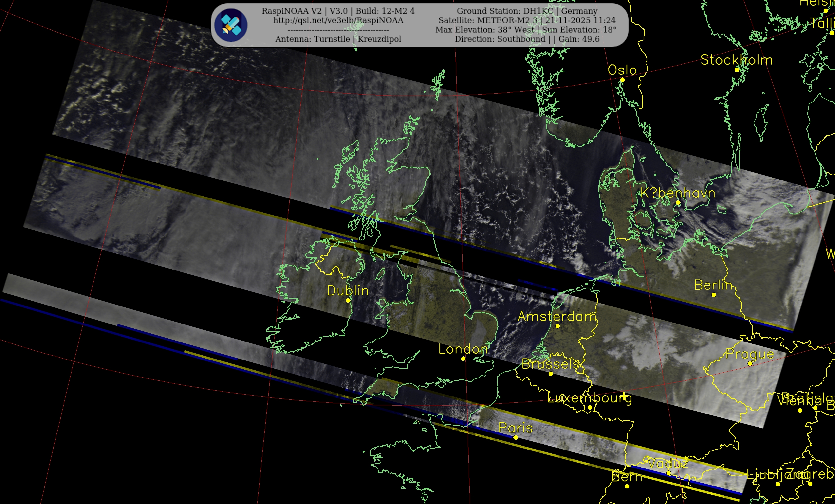This screenshot has width=835, height=504.
Task: Select the Amsterdam city label
Action: pos(557,316)
